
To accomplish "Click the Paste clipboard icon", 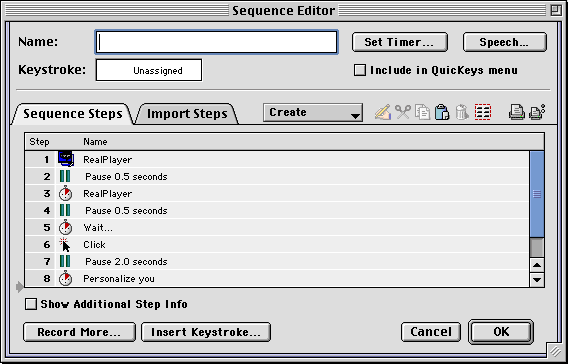I will pos(442,112).
